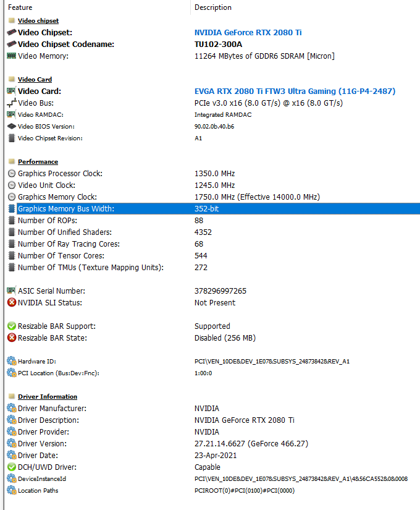The image size is (420, 510).
Task: Click the Graphics Processor Clock icon
Action: point(11,173)
